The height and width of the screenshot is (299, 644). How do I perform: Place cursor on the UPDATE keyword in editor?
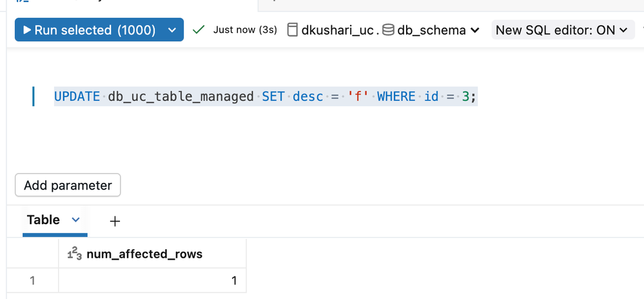click(77, 97)
